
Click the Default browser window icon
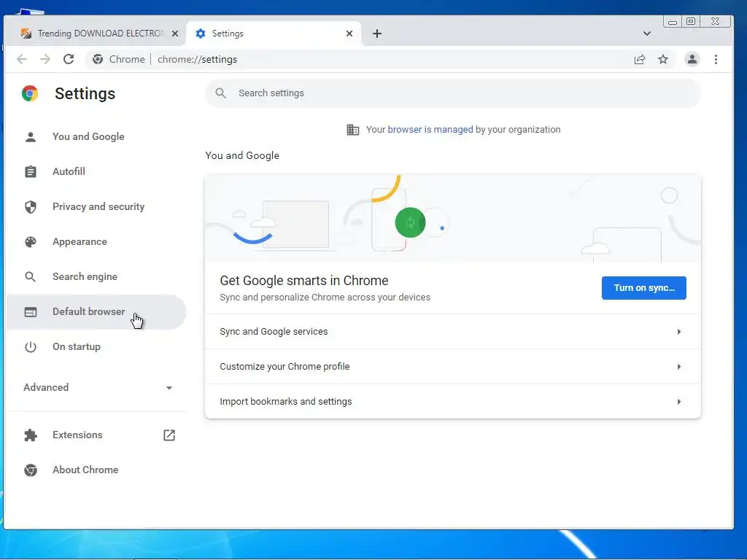tap(31, 312)
